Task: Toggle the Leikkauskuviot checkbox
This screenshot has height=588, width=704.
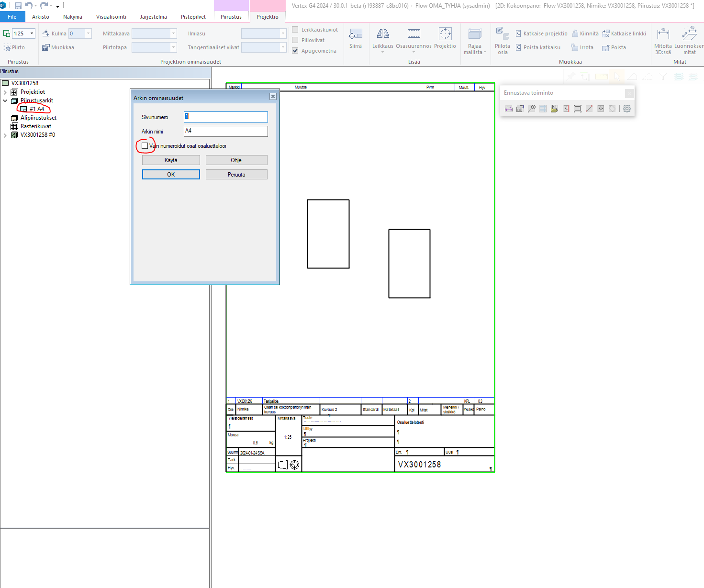Action: tap(295, 30)
